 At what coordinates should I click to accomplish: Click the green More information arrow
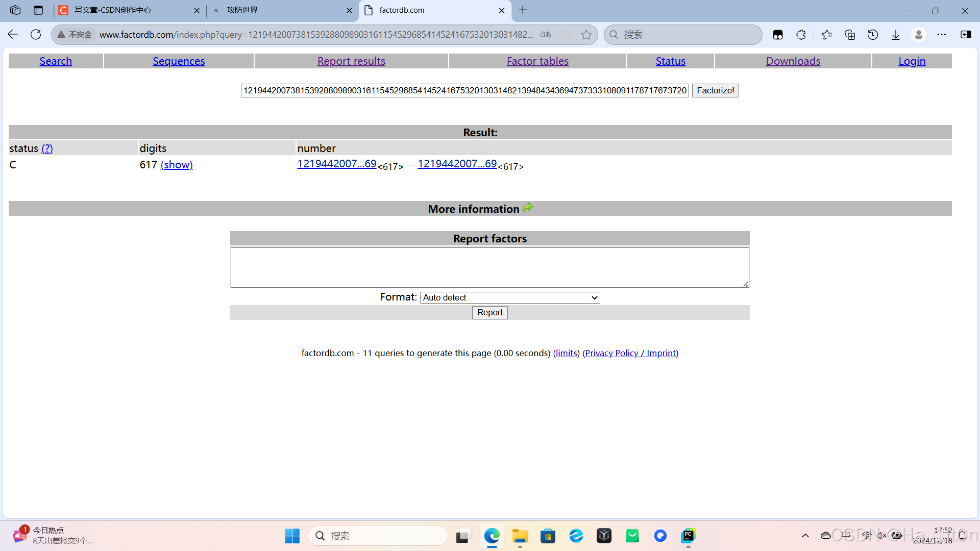(528, 208)
